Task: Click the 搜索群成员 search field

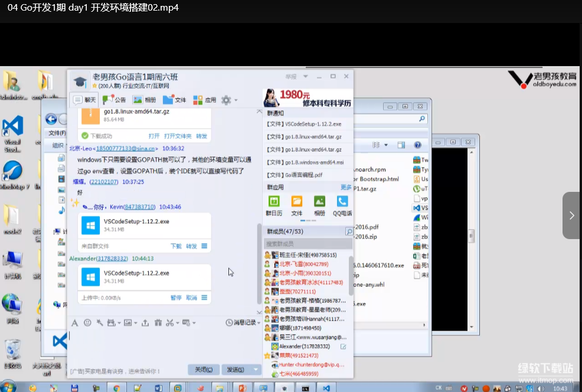Action: click(308, 244)
